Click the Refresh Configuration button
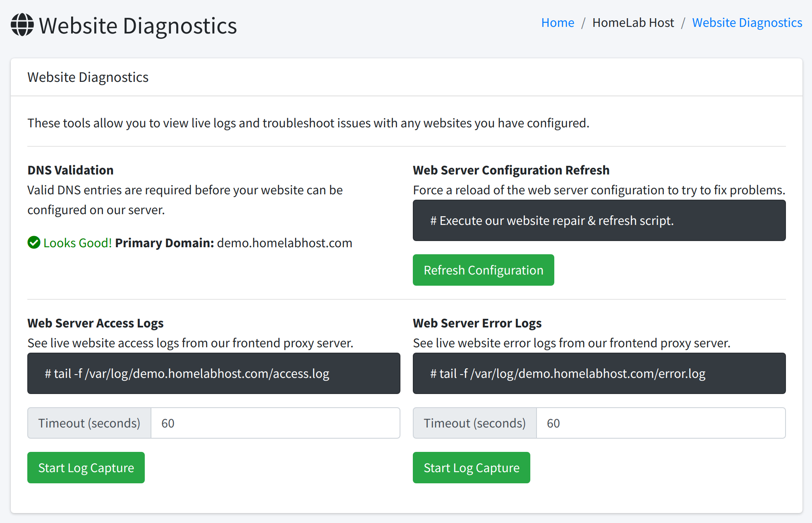This screenshot has height=523, width=812. 483,270
